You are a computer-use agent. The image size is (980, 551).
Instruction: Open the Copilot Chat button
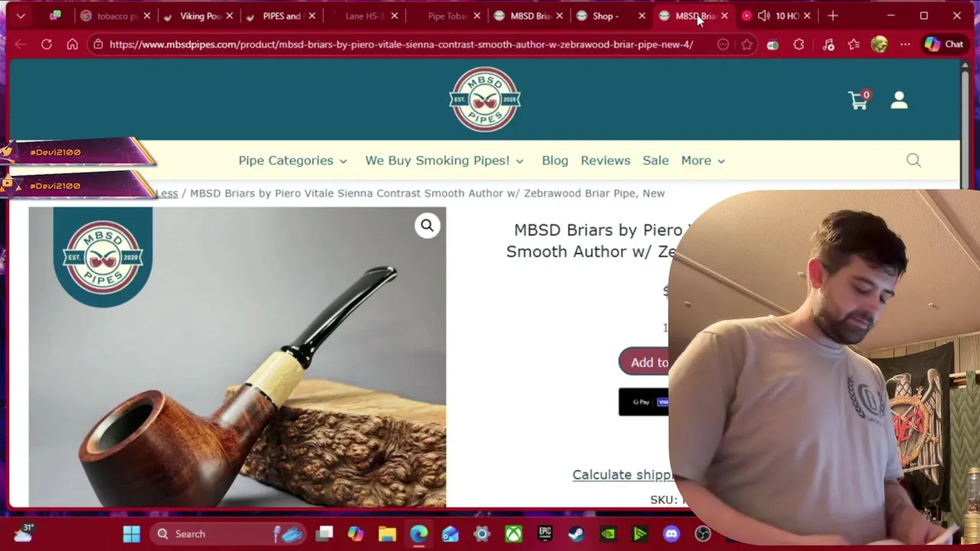click(944, 44)
